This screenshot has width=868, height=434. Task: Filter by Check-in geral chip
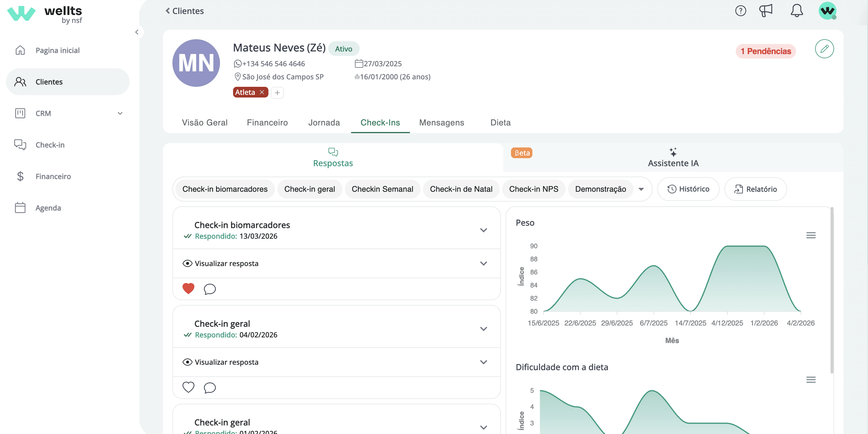point(309,189)
